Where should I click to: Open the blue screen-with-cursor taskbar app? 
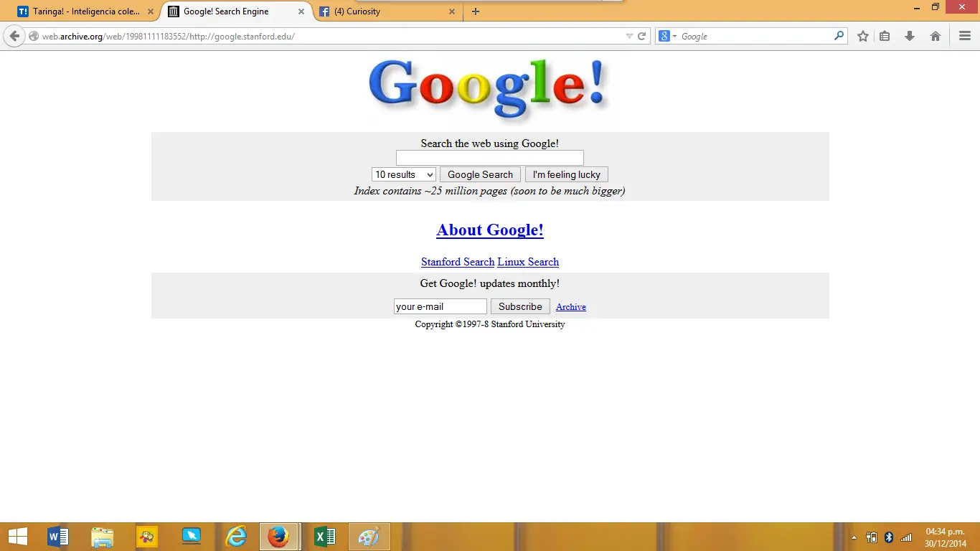(192, 537)
